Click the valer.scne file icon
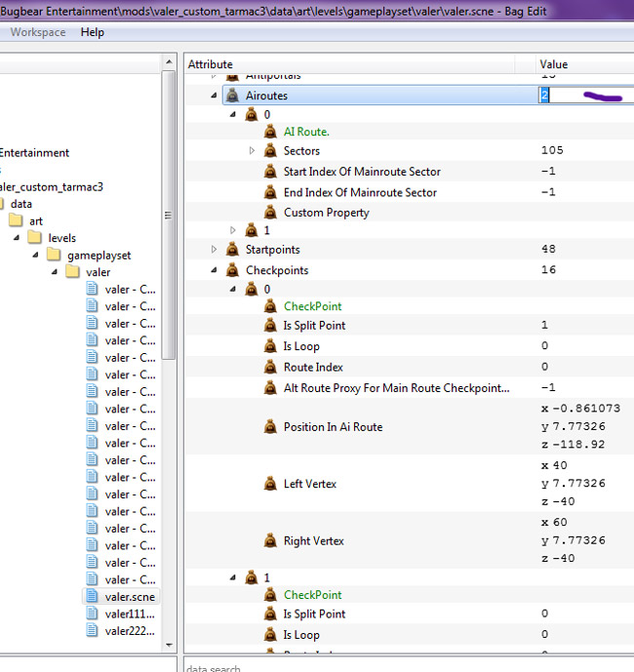Image resolution: width=634 pixels, height=672 pixels. (92, 596)
